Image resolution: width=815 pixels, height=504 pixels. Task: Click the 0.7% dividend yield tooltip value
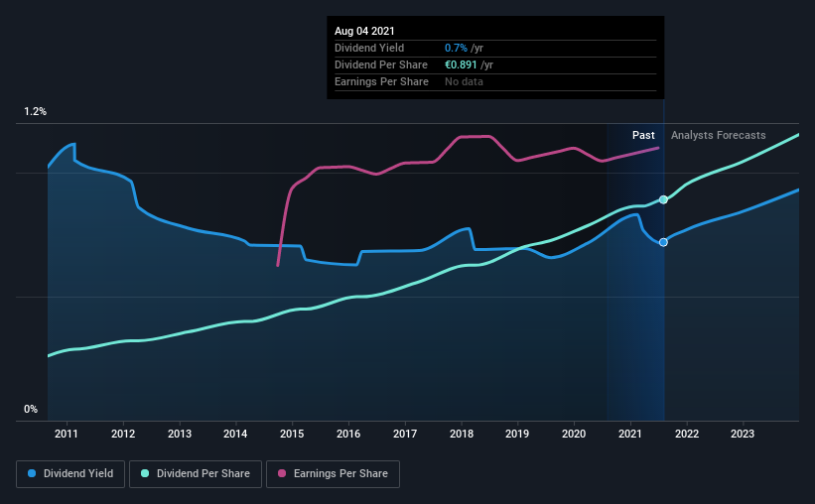[x=456, y=48]
